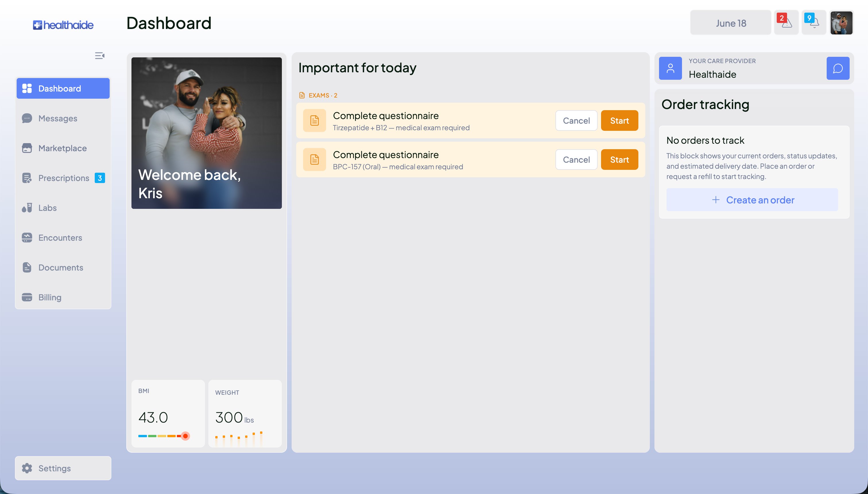Image resolution: width=868 pixels, height=494 pixels.
Task: Open Messages in the sidebar
Action: coord(63,118)
